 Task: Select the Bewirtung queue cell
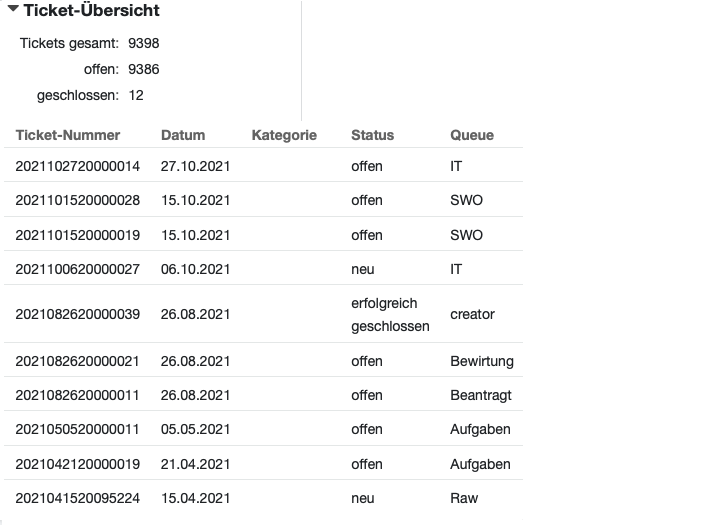[482, 361]
